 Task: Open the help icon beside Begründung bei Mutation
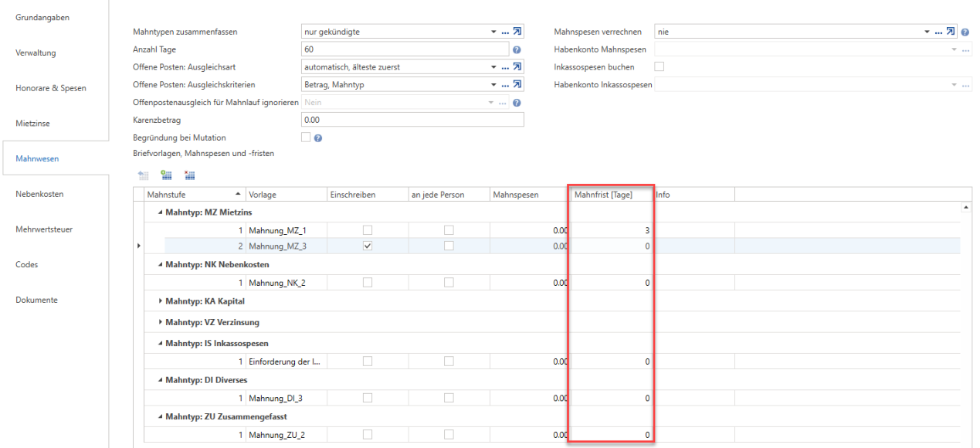(x=317, y=138)
